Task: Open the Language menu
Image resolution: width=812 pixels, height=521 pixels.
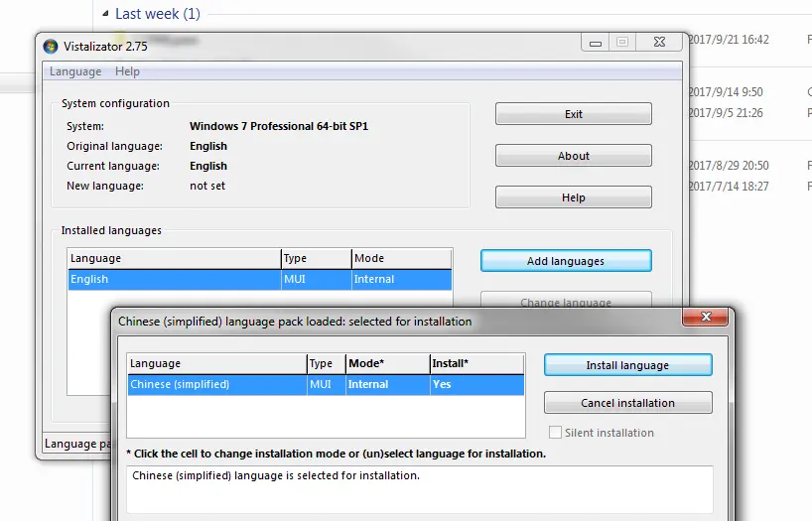Action: [x=75, y=71]
